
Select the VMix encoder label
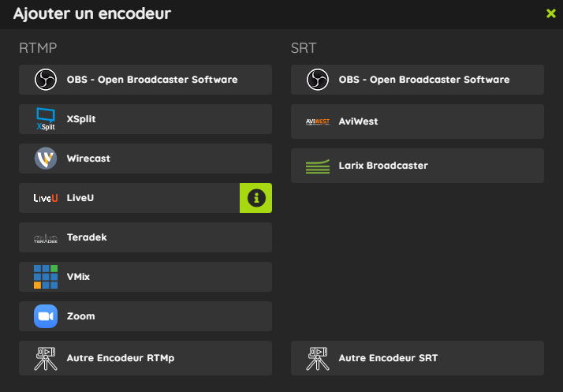tap(78, 277)
